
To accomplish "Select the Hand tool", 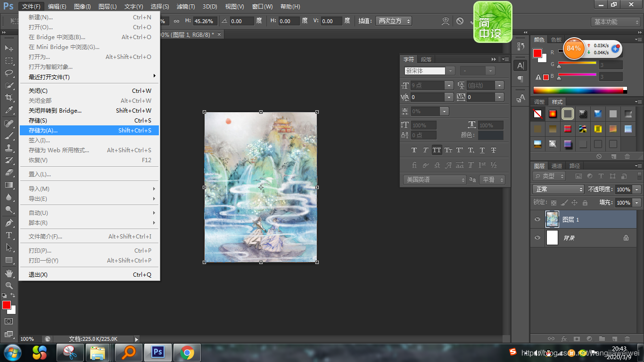I will 9,273.
